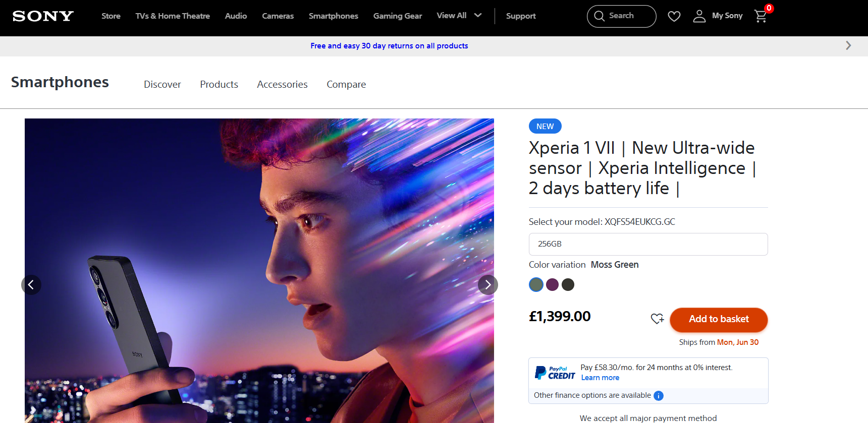Open Smartphones in top navigation

pos(334,16)
